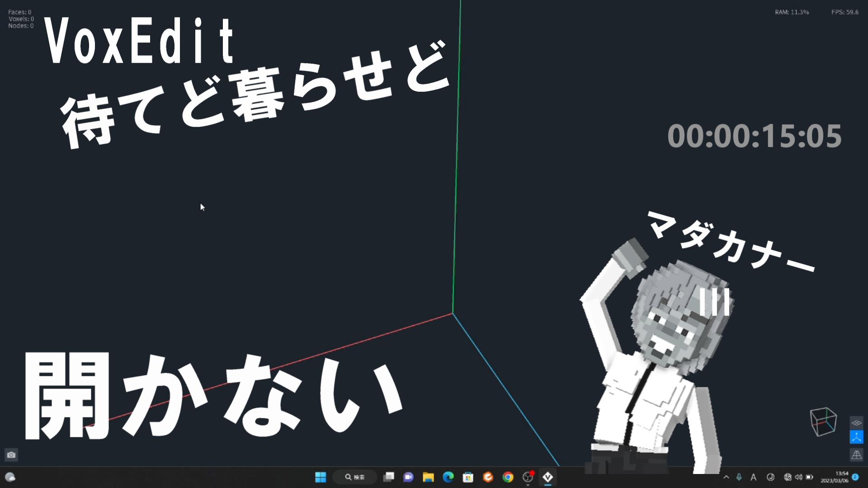The width and height of the screenshot is (868, 488).
Task: Open File Explorer from taskbar
Action: (x=428, y=477)
